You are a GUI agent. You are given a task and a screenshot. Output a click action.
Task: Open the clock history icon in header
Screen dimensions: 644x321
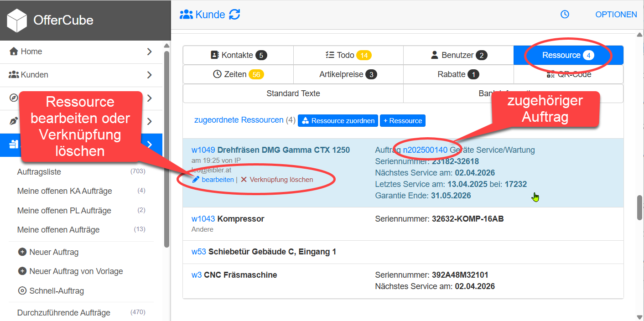point(565,15)
